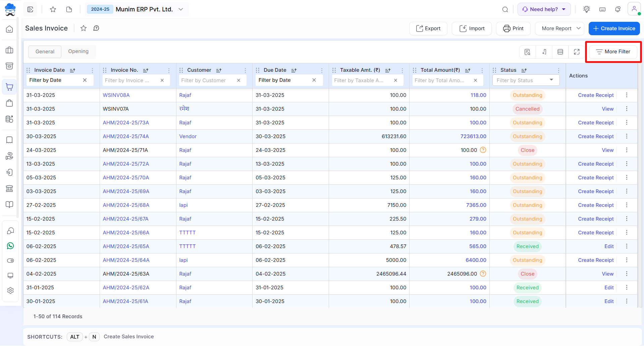
Task: Open the home dashboard sidebar icon
Action: click(x=9, y=29)
